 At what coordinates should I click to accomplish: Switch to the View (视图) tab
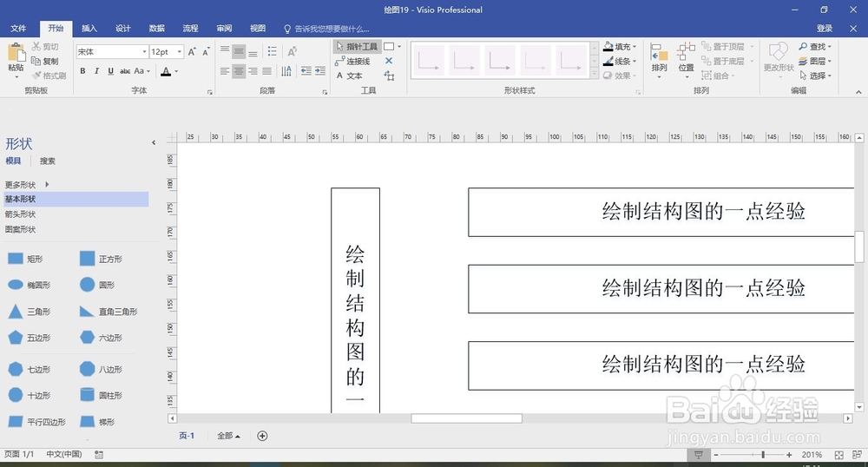click(258, 29)
